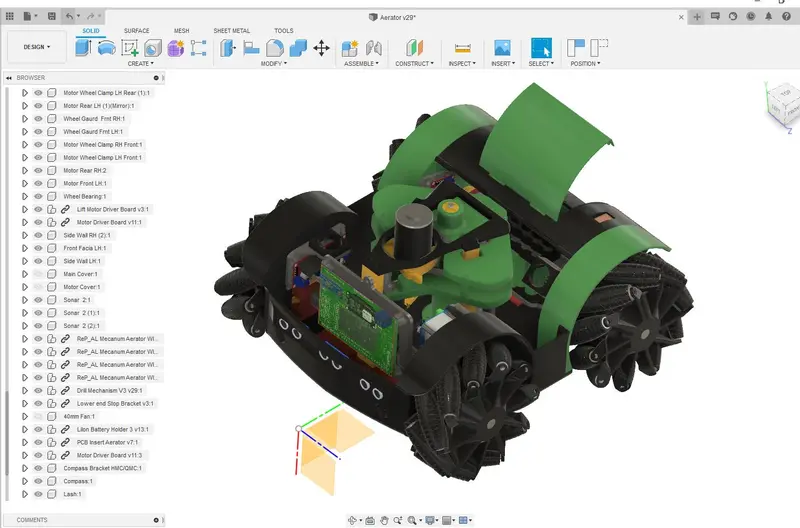Open the INSERT menu label

coord(503,64)
